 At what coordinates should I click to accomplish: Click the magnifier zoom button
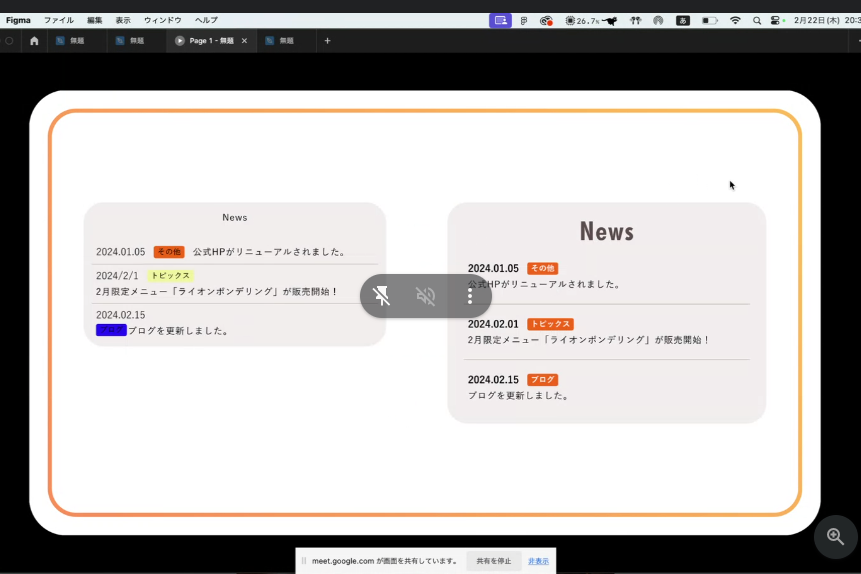coord(835,537)
